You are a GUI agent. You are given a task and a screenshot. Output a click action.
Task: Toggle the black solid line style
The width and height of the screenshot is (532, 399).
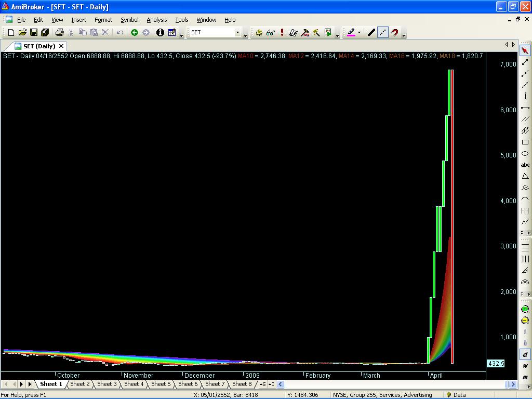(x=371, y=33)
